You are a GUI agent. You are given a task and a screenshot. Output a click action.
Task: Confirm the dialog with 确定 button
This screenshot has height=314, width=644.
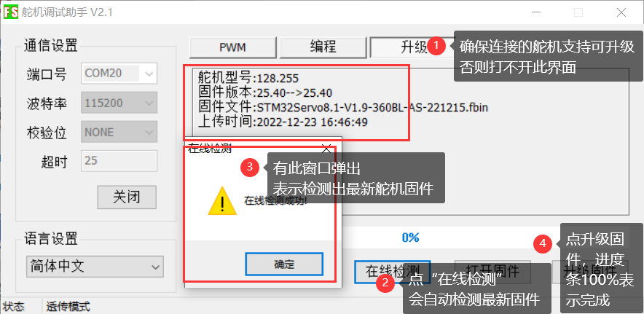point(284,264)
